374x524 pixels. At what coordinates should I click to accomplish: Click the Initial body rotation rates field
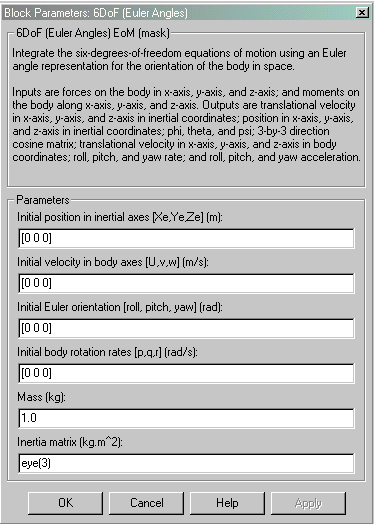point(186,373)
